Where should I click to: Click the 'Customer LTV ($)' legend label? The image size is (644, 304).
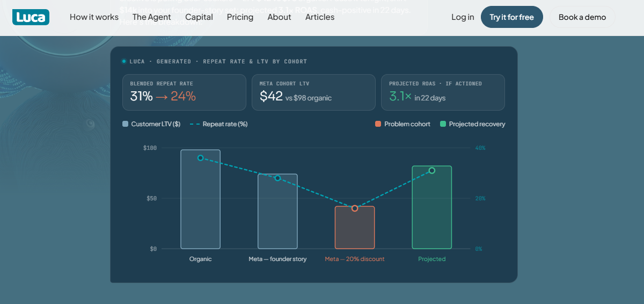click(x=156, y=124)
